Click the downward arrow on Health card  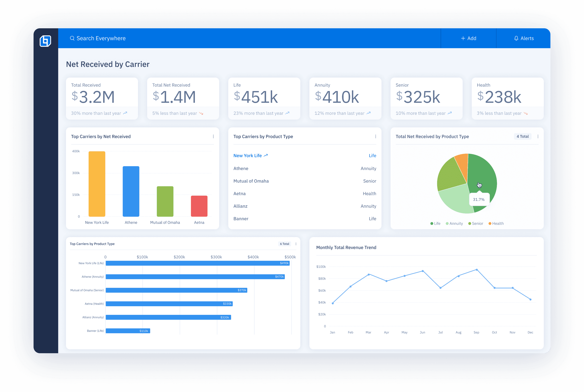click(527, 113)
